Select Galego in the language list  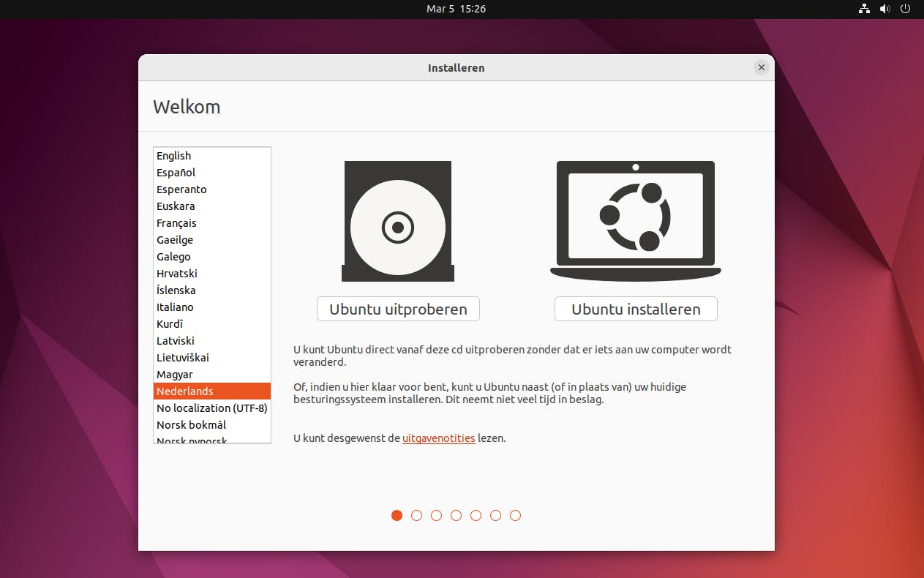point(212,257)
